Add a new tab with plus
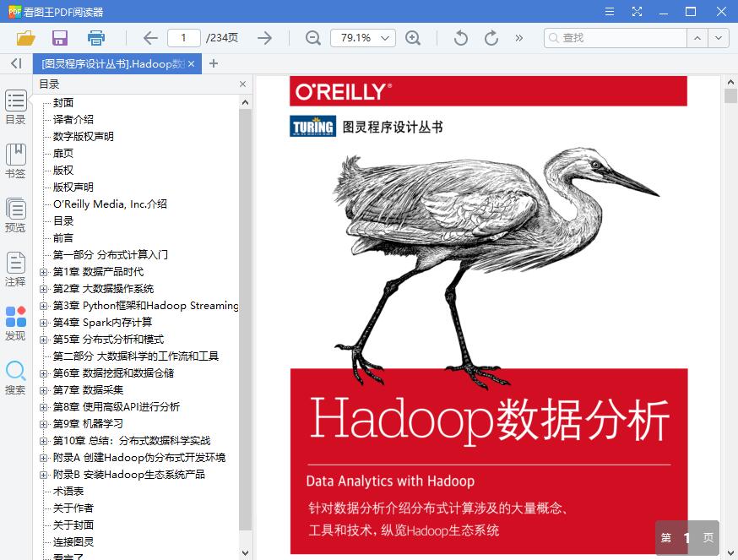738x560 pixels. pyautogui.click(x=214, y=63)
